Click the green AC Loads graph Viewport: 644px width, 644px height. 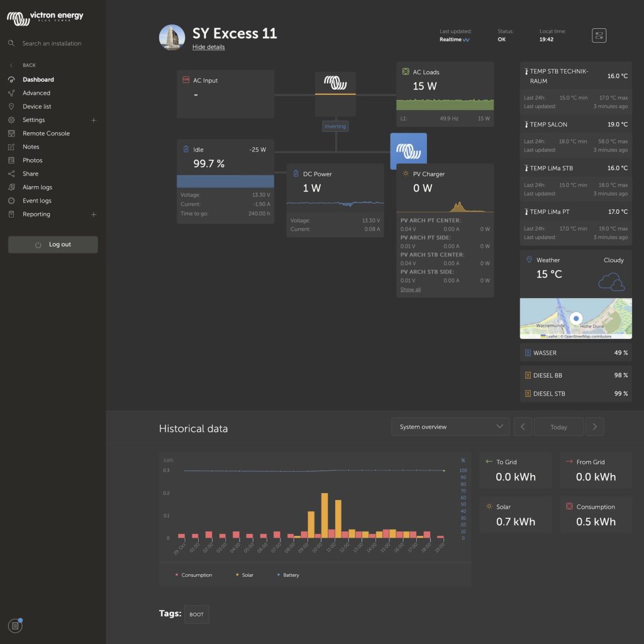[445, 104]
